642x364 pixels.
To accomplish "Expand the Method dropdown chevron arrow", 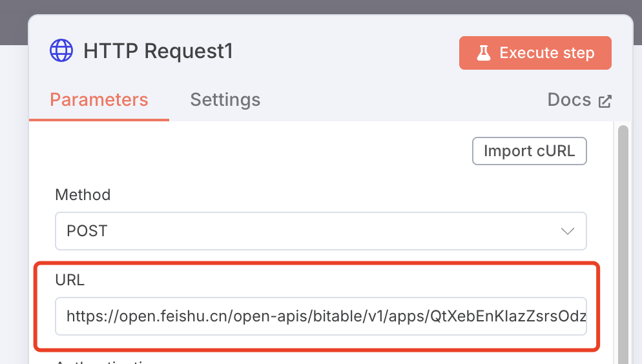I will (x=568, y=231).
